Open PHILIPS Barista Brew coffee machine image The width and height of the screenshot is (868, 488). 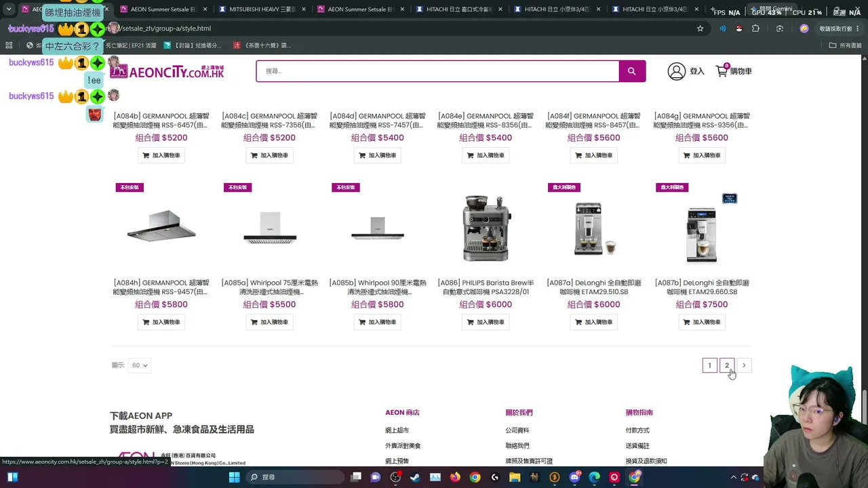(486, 228)
